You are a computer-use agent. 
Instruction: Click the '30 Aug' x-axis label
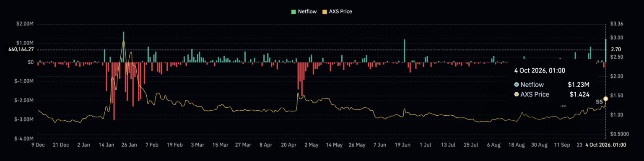(539, 145)
